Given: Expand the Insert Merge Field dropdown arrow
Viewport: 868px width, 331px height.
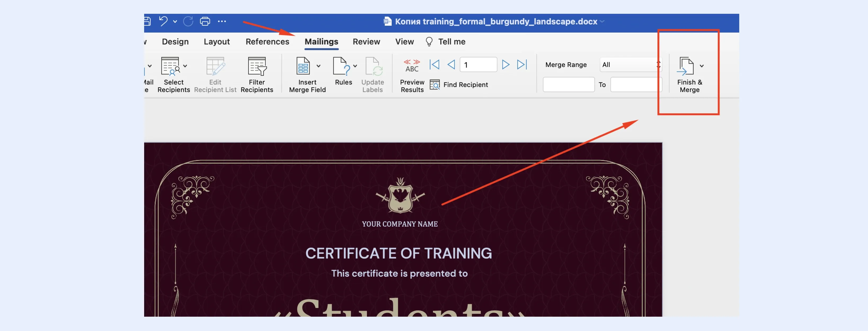Looking at the screenshot, I should 318,66.
